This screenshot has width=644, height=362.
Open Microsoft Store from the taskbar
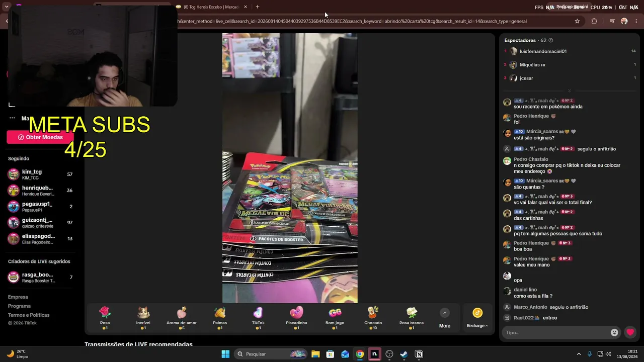330,354
